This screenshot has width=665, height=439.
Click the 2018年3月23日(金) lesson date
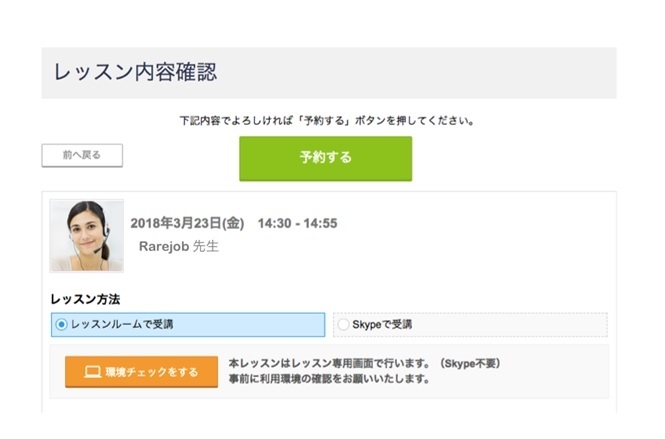[x=187, y=223]
